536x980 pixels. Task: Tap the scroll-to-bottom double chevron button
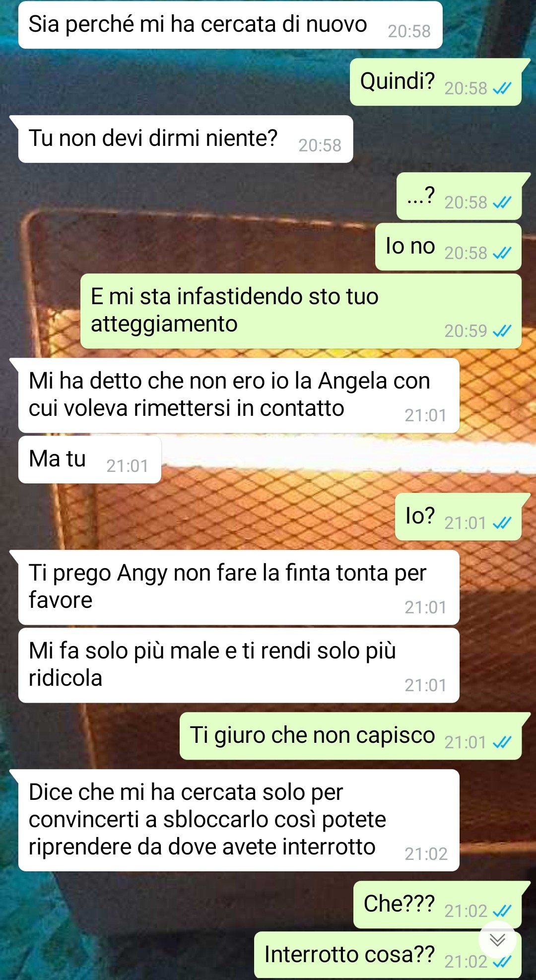click(x=497, y=939)
